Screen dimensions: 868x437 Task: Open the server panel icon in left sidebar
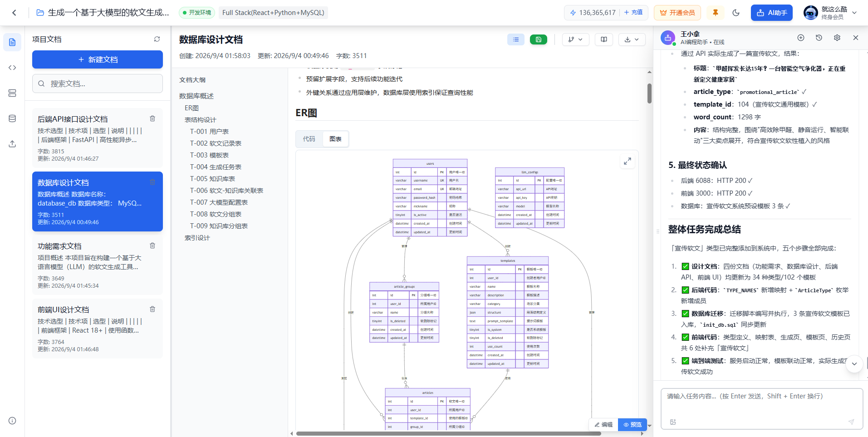coord(12,93)
